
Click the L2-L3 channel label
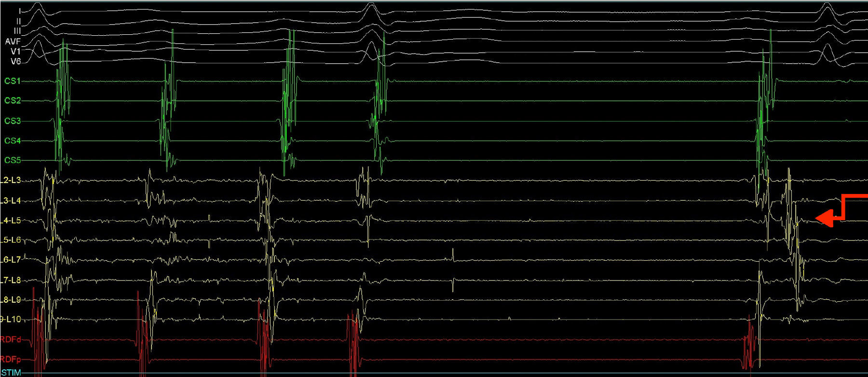click(11, 181)
